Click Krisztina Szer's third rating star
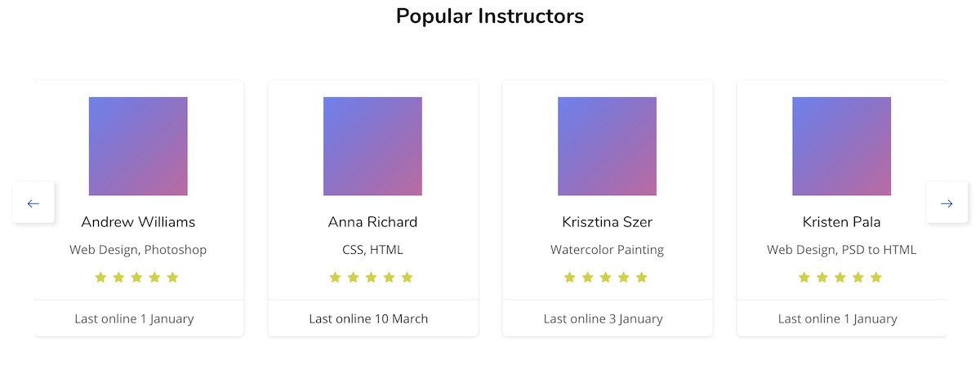This screenshot has height=365, width=980. pyautogui.click(x=606, y=278)
